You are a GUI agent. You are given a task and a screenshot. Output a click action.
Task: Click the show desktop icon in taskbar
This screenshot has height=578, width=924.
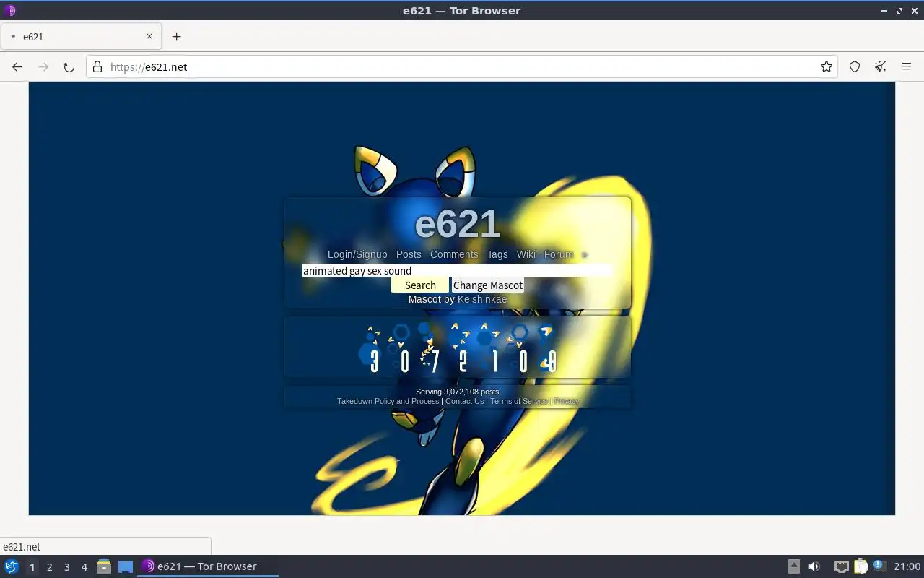[x=126, y=566]
